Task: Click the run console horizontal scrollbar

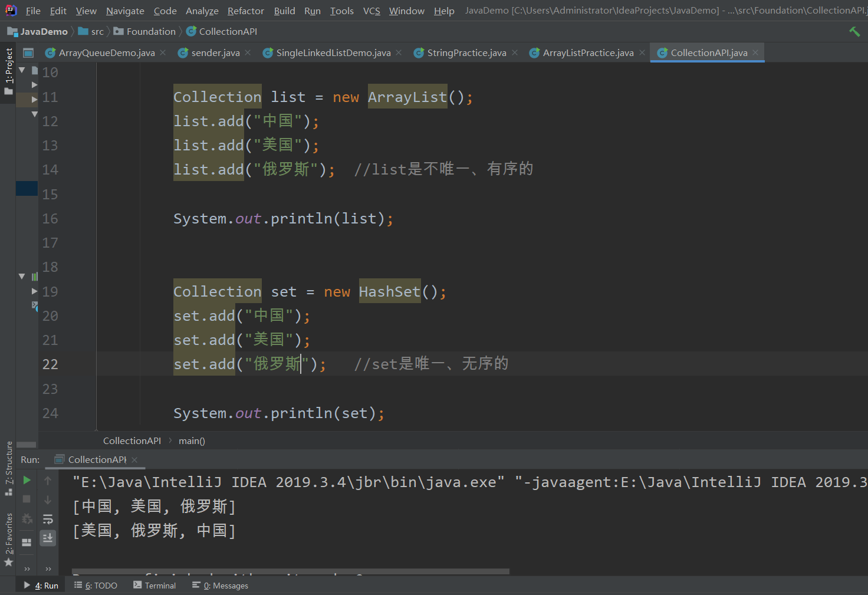Action: pyautogui.click(x=291, y=571)
